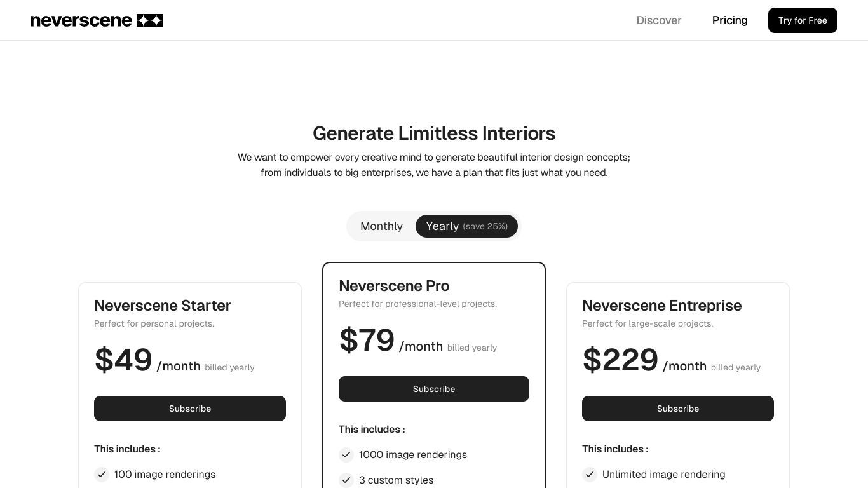Click the Neverscene Starter plan heading
The image size is (868, 488).
(163, 306)
